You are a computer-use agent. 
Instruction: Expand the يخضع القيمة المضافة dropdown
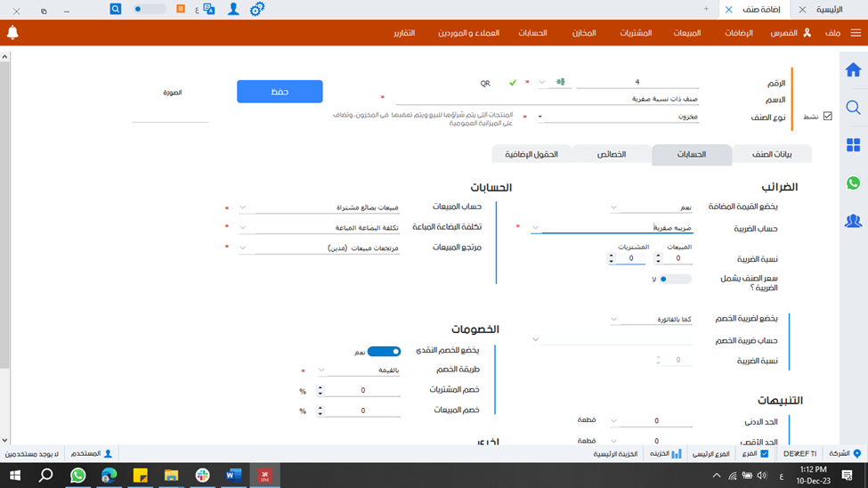pos(613,207)
